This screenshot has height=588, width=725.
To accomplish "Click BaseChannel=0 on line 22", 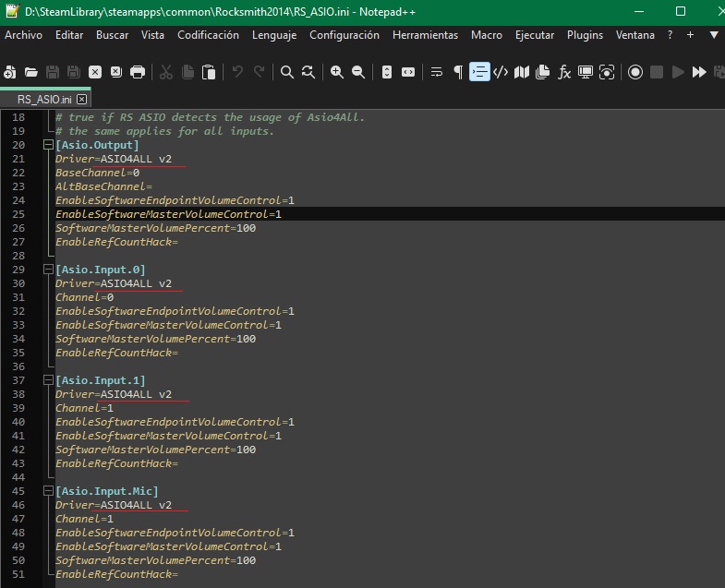I will click(97, 173).
